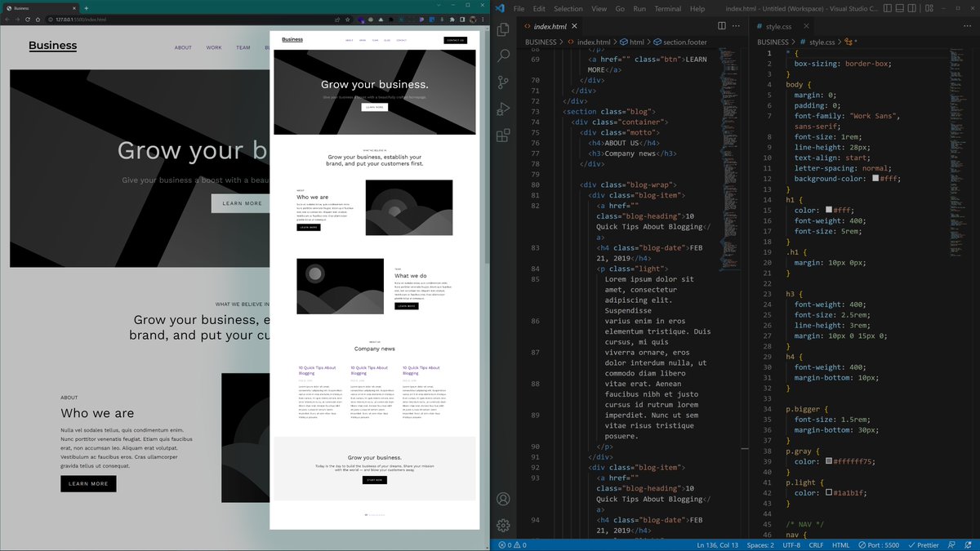Click the TEAM link in webpage navigation

coord(243,47)
